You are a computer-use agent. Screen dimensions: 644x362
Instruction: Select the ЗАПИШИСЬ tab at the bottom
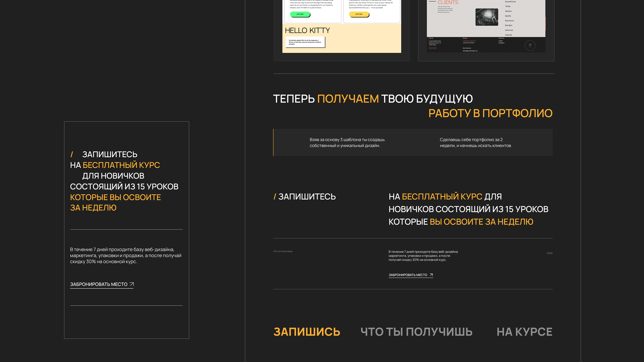click(x=307, y=332)
